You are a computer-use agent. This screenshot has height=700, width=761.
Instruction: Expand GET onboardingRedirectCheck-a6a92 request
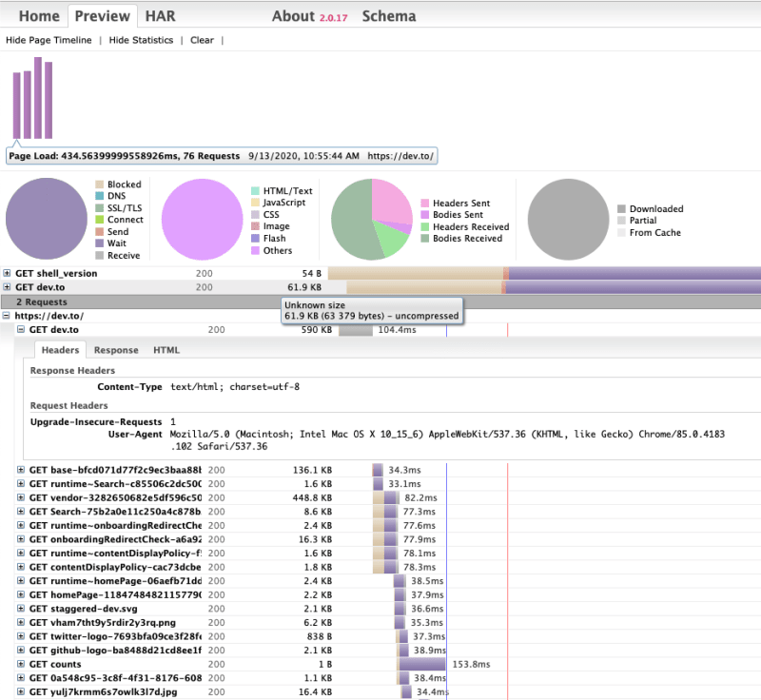click(x=21, y=539)
